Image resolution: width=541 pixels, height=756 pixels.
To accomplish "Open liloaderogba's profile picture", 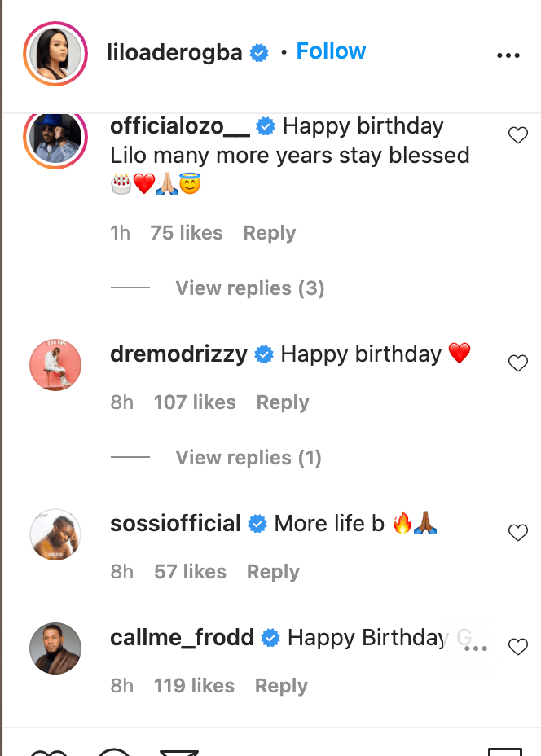I will point(55,55).
